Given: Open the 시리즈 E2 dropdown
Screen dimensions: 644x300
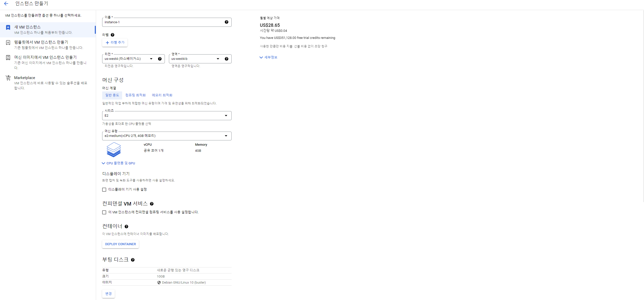Looking at the screenshot, I should (x=166, y=116).
